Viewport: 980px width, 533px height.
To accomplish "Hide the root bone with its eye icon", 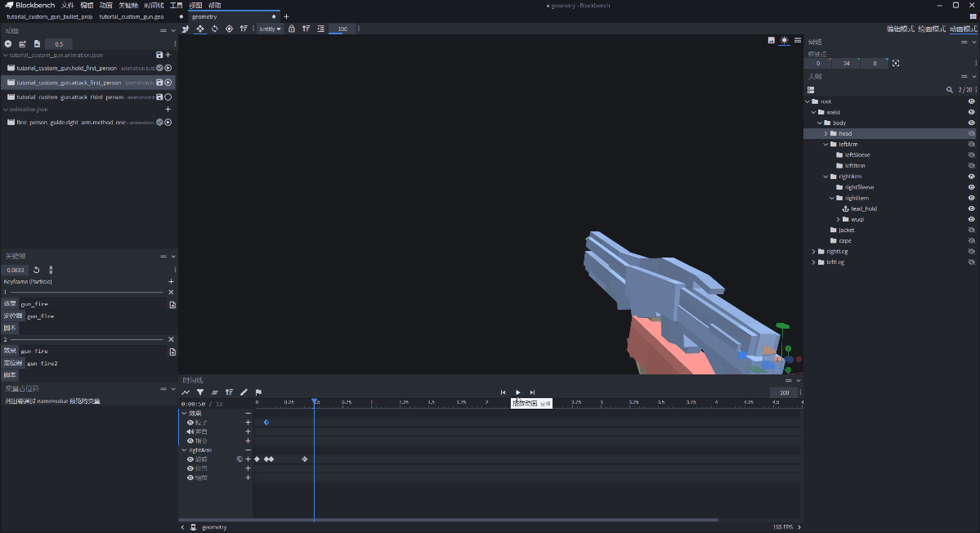I will [972, 101].
